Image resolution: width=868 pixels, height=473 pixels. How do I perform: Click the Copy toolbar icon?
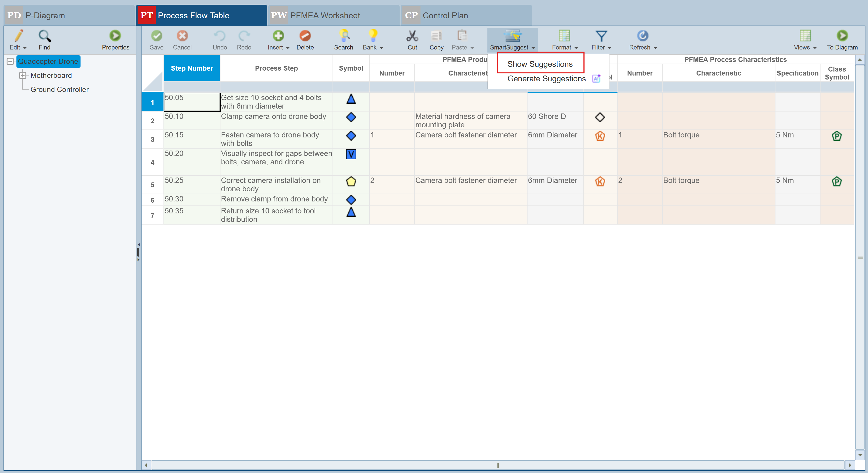coord(436,36)
